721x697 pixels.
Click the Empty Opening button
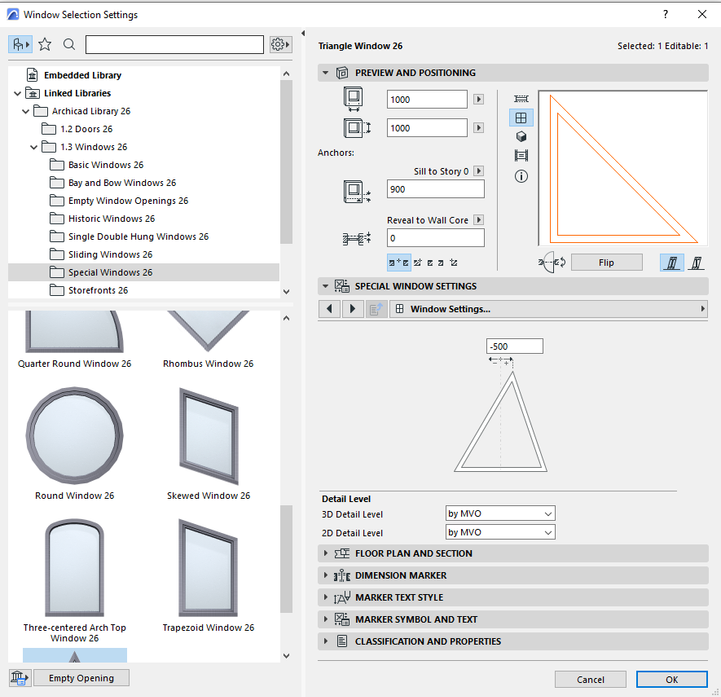[x=81, y=678]
